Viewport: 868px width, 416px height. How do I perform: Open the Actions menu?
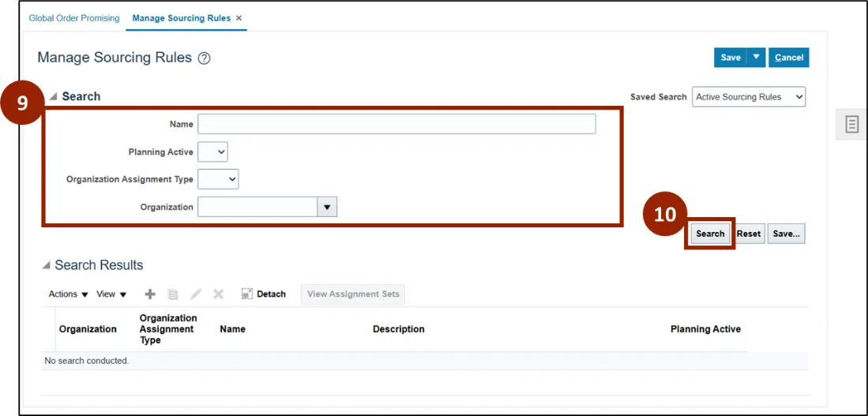(68, 294)
